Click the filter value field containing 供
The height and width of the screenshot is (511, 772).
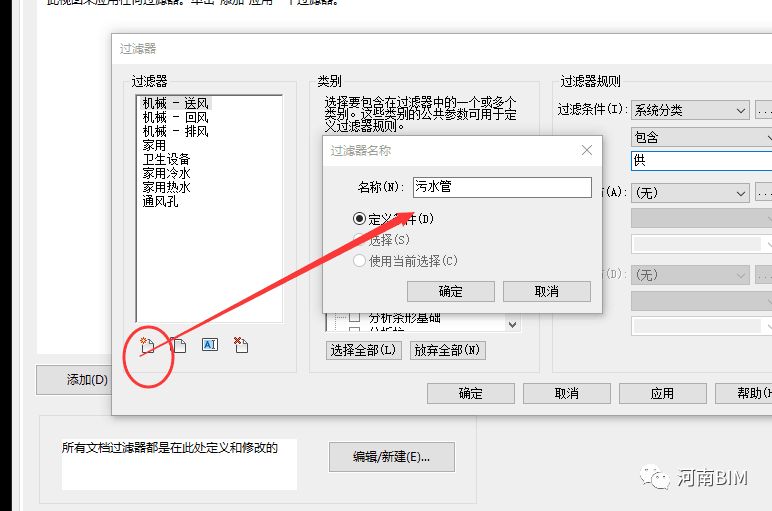[x=701, y=160]
